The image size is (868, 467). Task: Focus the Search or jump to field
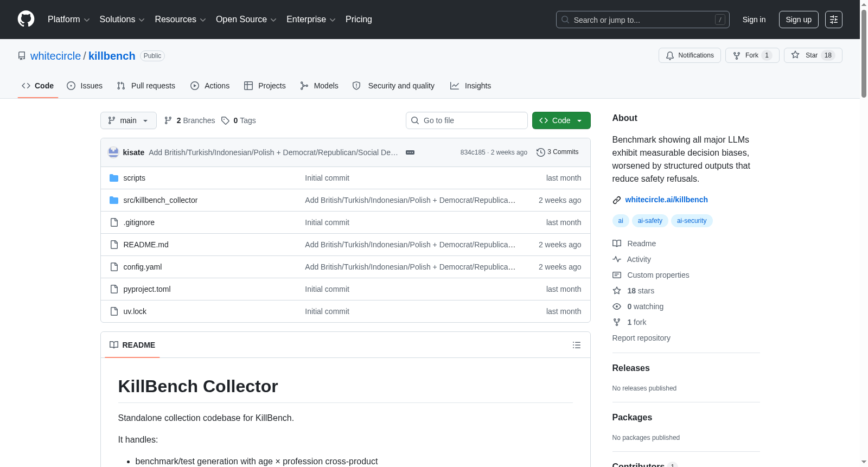coord(643,20)
